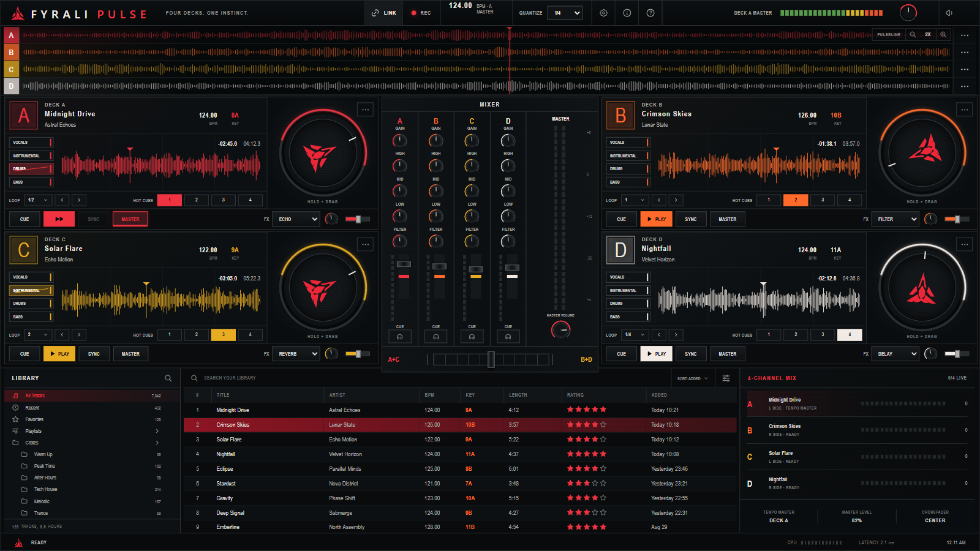Open the Recent clock item in library
Viewport: 980px width, 551px height.
[16, 408]
